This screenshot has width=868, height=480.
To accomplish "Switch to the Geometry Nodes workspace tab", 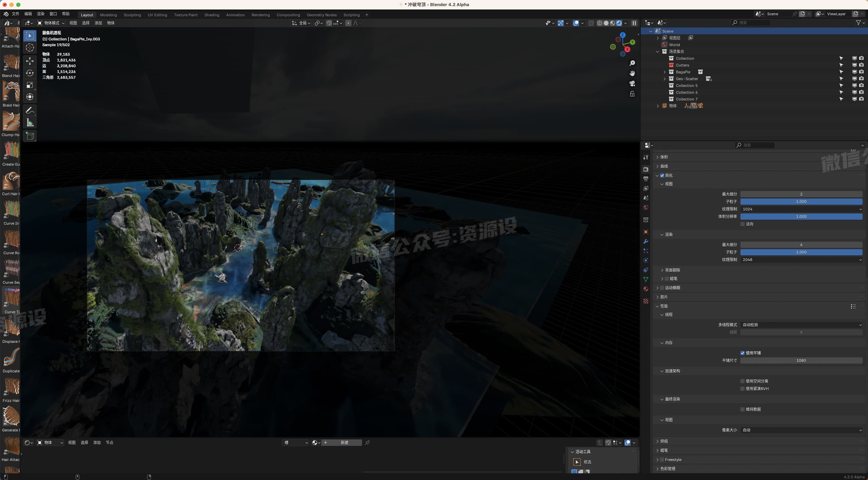I will 322,15.
